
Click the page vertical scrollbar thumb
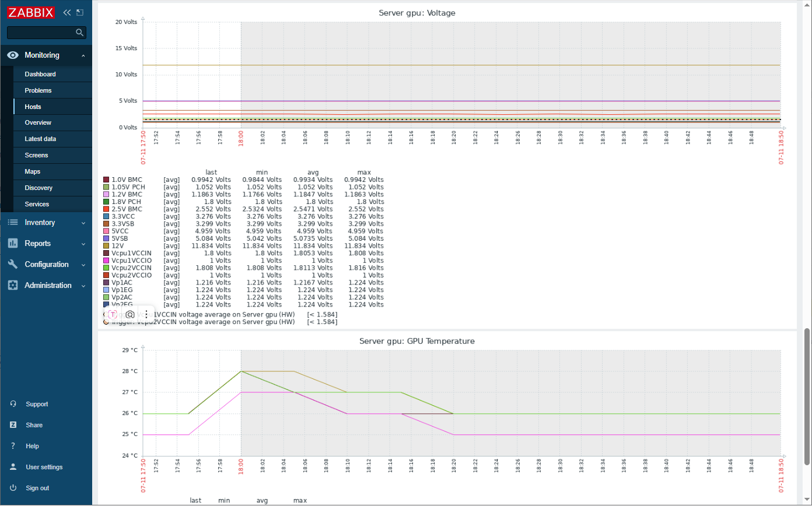807,396
